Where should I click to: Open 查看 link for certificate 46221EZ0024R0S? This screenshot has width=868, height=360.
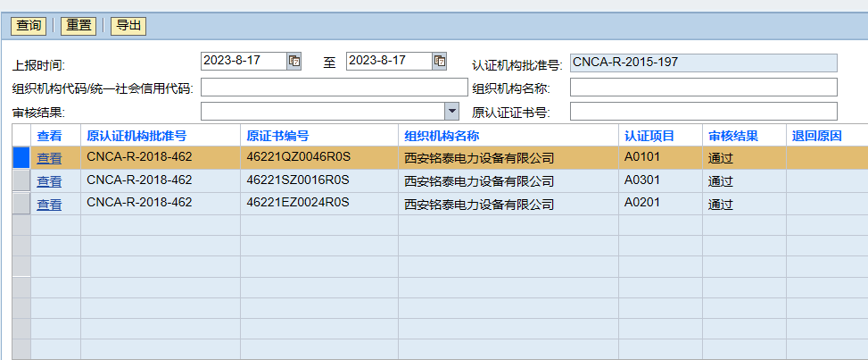click(x=49, y=205)
